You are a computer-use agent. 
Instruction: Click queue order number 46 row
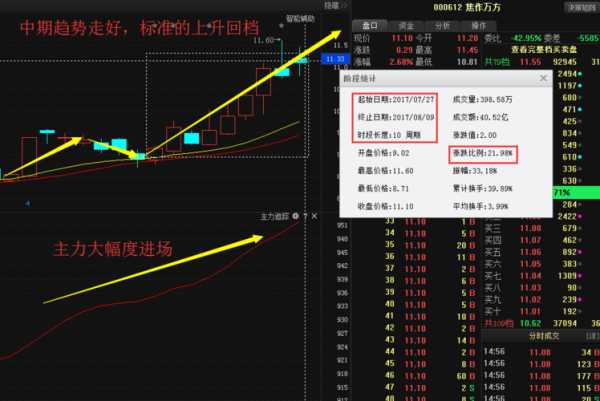click(x=430, y=376)
